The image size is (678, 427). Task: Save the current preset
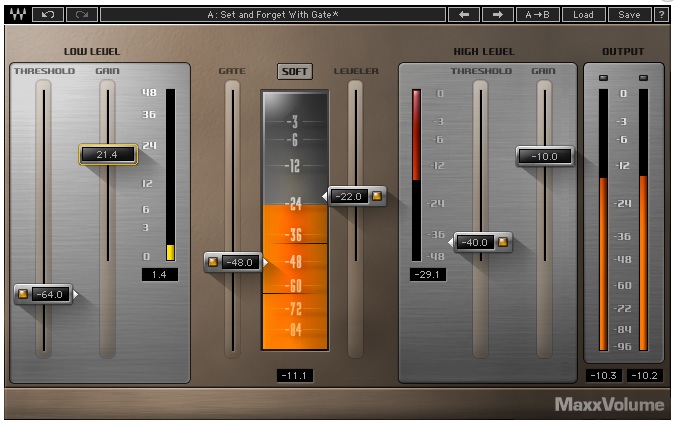tap(629, 14)
